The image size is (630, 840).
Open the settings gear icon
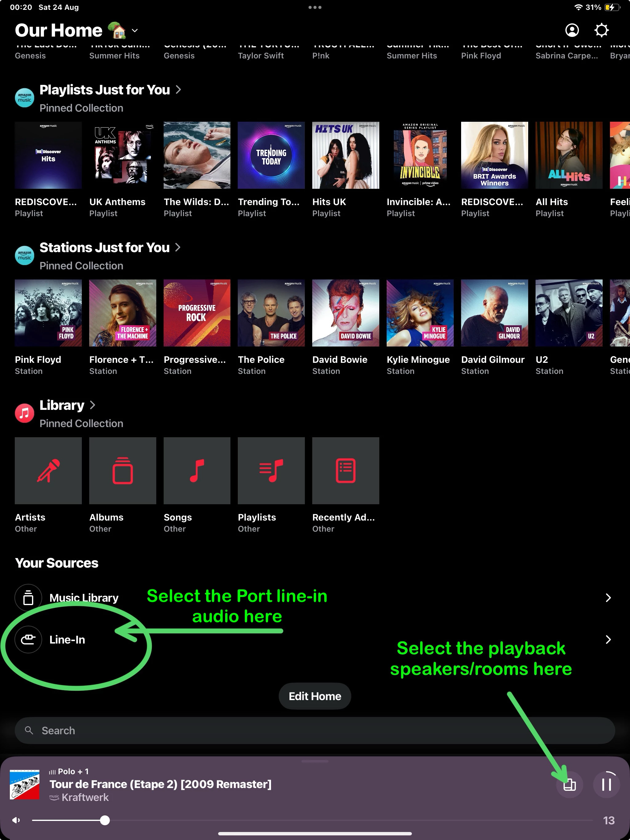(x=601, y=30)
